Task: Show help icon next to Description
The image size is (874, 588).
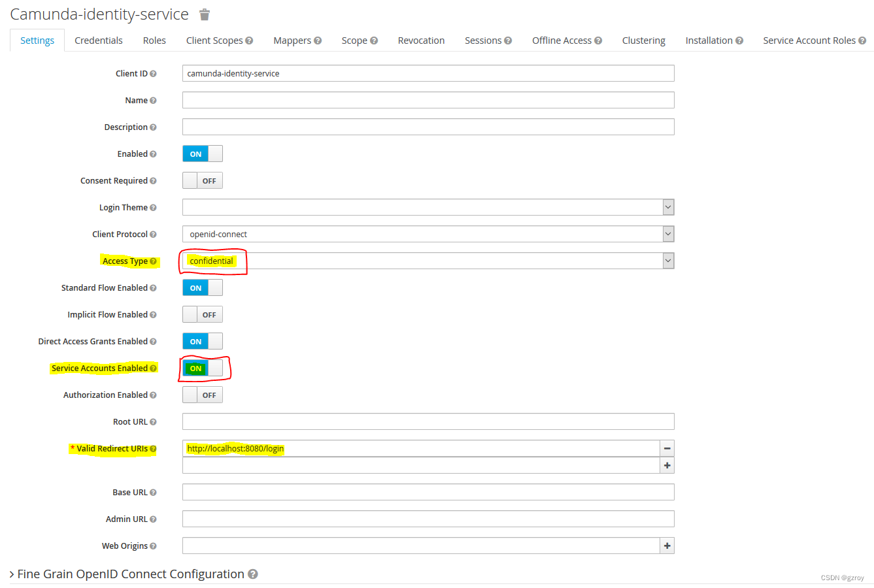Action: 153,127
